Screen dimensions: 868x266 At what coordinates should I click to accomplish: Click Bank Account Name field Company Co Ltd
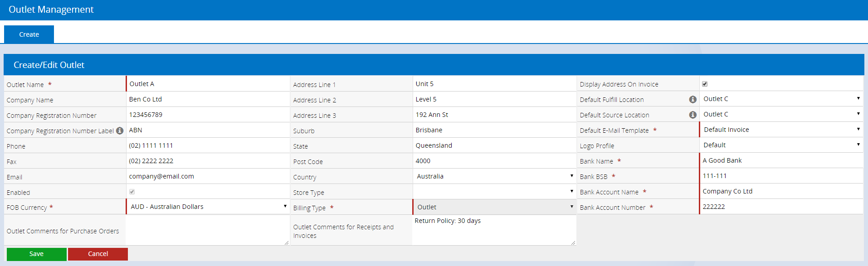781,191
